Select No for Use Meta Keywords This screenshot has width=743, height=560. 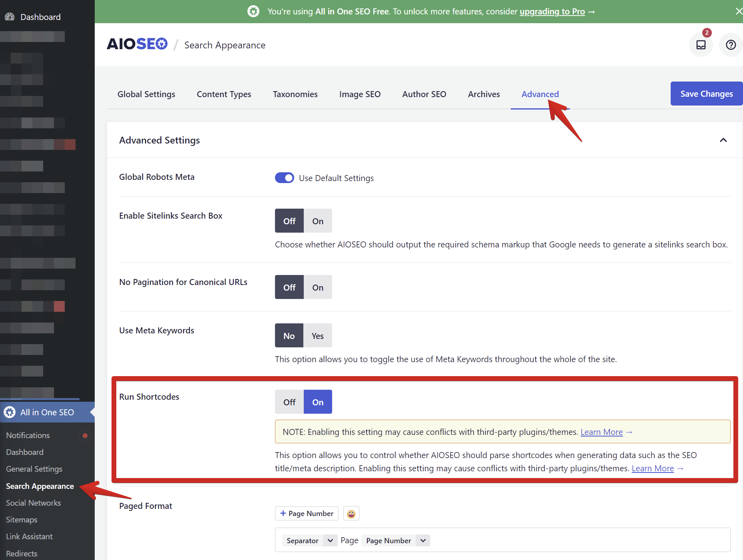pos(289,335)
